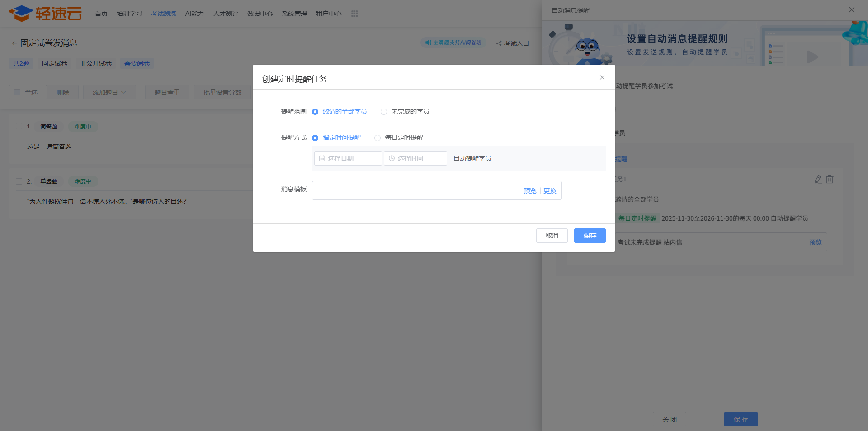The height and width of the screenshot is (431, 868).
Task: Open the 选择日期 date picker
Action: [348, 158]
